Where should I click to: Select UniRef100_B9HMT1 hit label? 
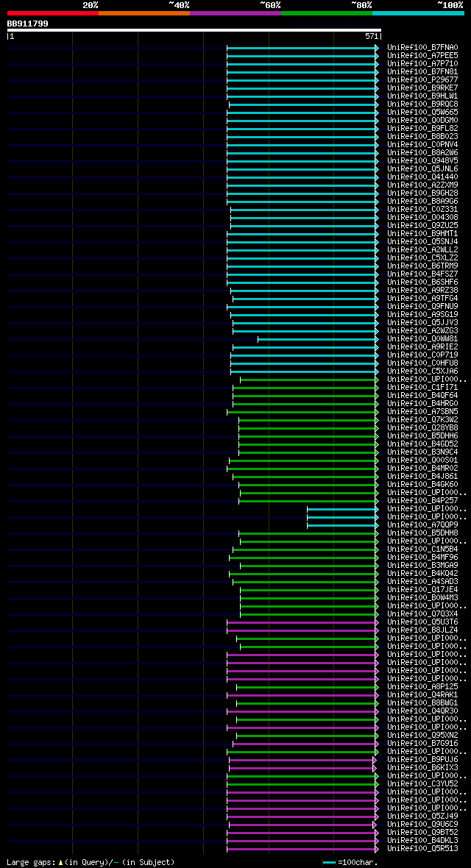point(422,234)
